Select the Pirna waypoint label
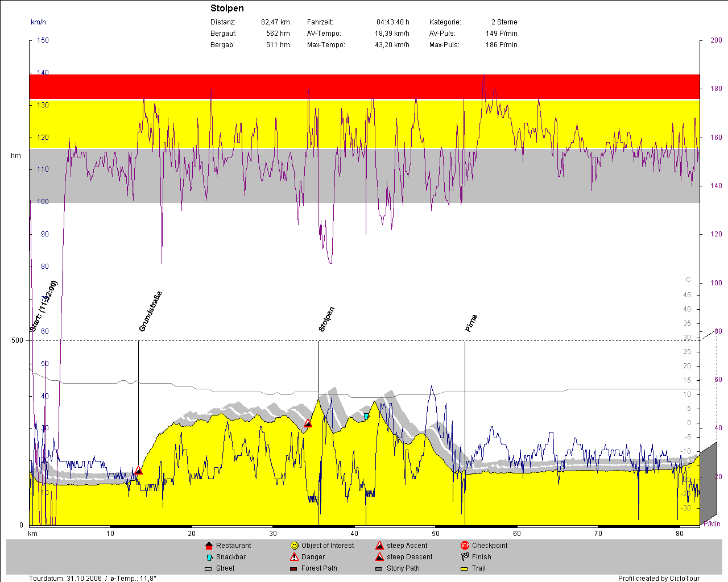Viewport: 728px width, 582px height. (x=471, y=323)
